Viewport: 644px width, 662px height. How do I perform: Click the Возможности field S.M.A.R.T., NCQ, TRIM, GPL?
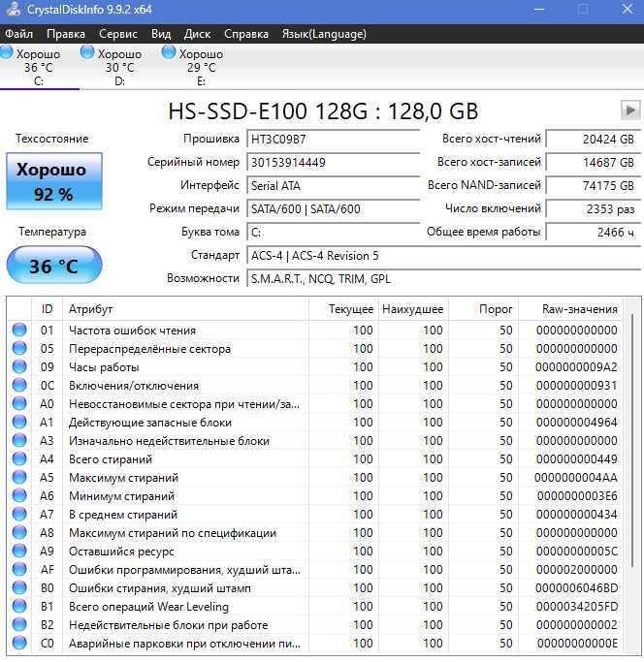[443, 279]
